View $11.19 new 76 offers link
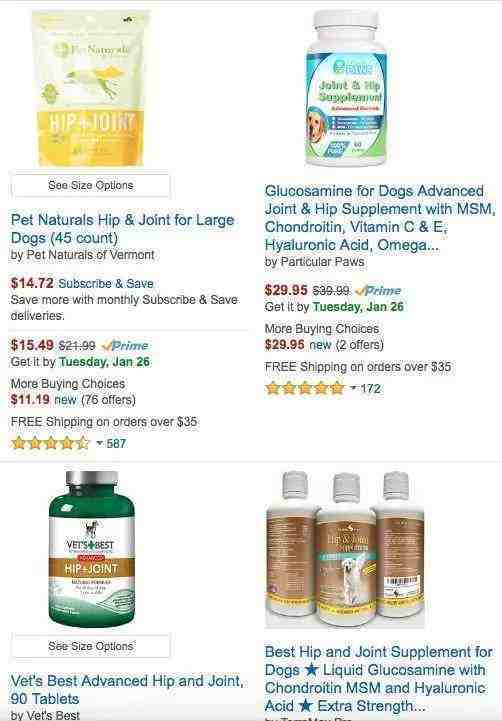The height and width of the screenshot is (721, 502). [73, 400]
